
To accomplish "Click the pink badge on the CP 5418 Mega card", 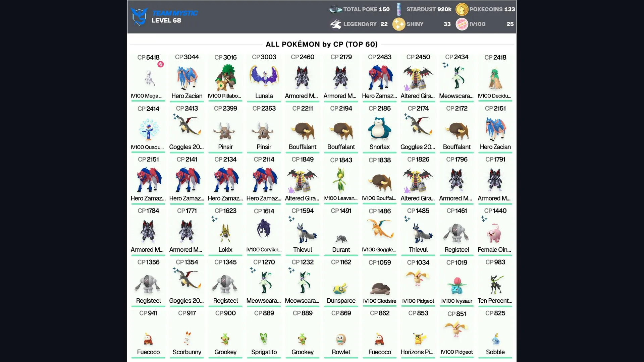I will pyautogui.click(x=161, y=64).
